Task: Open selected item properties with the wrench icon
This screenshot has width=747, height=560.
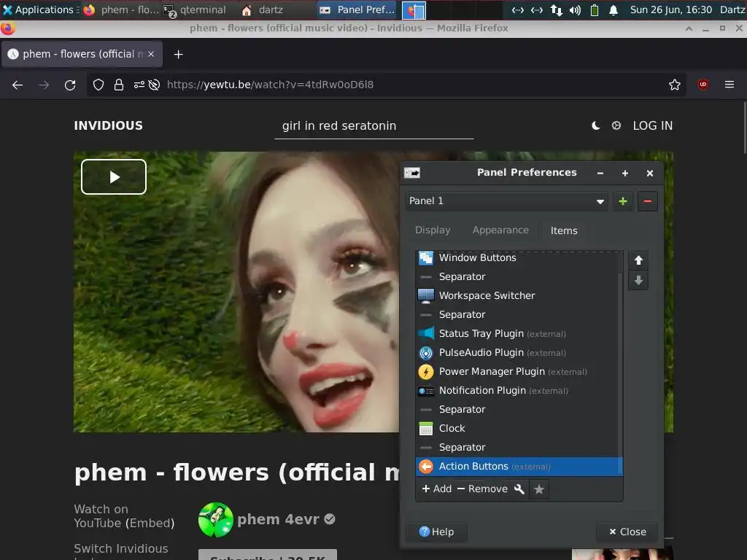Action: tap(519, 489)
